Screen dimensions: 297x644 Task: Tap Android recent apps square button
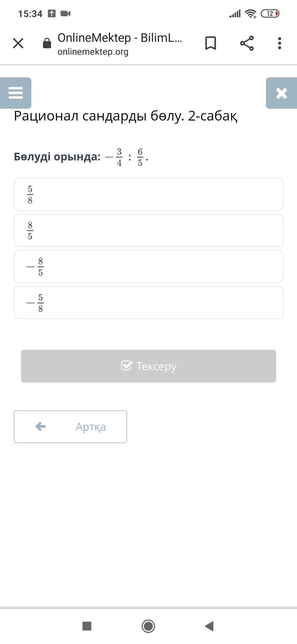coord(87,626)
